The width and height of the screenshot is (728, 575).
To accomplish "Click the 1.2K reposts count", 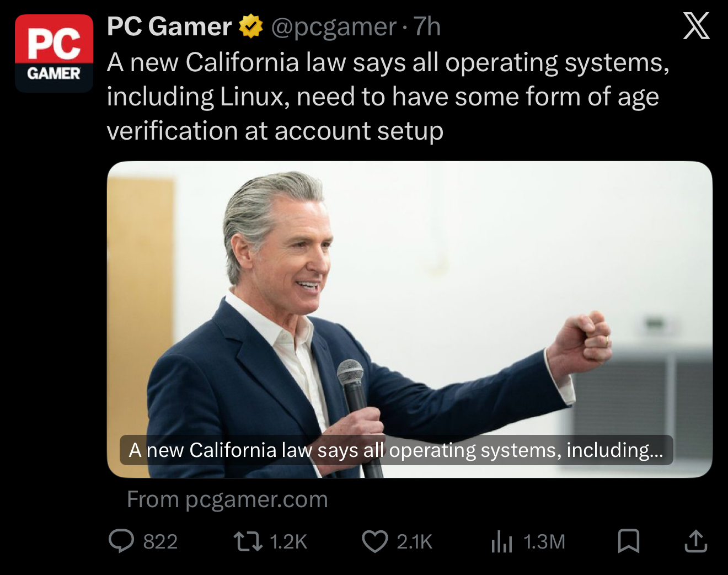I will (288, 541).
